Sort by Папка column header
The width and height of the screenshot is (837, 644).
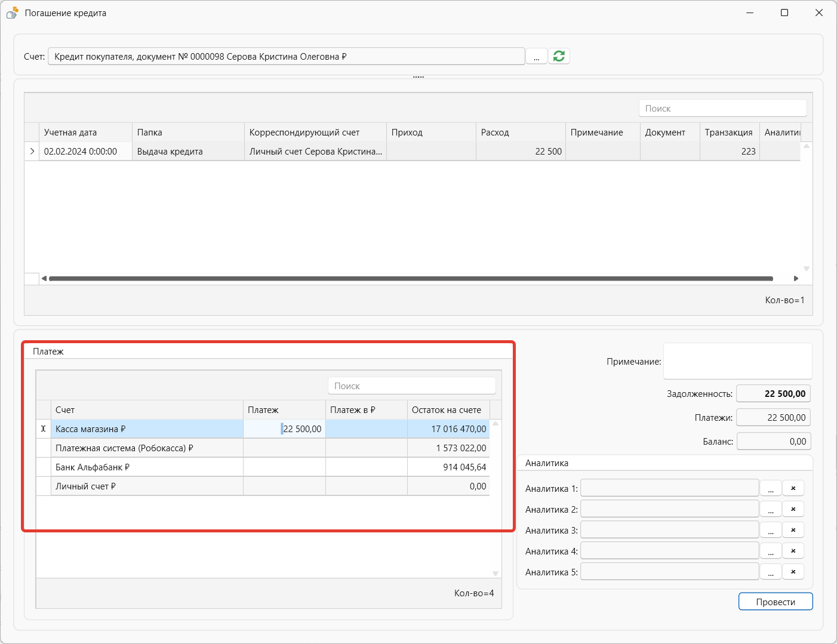188,132
